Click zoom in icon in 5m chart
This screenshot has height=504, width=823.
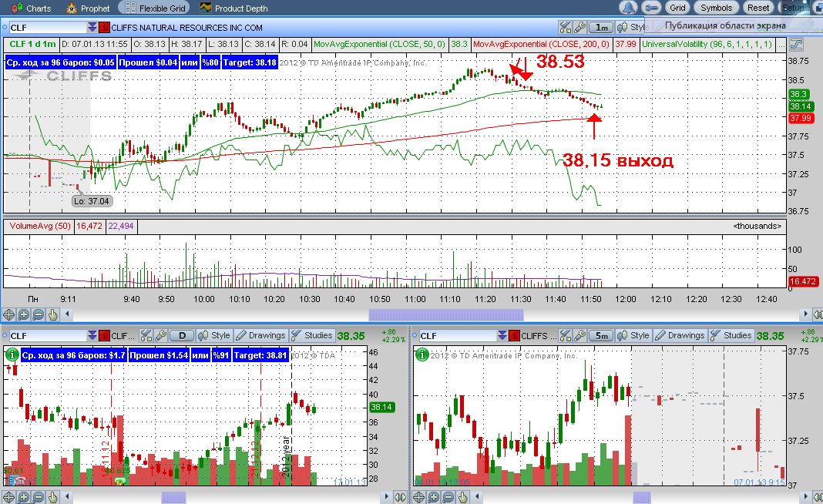(x=433, y=496)
